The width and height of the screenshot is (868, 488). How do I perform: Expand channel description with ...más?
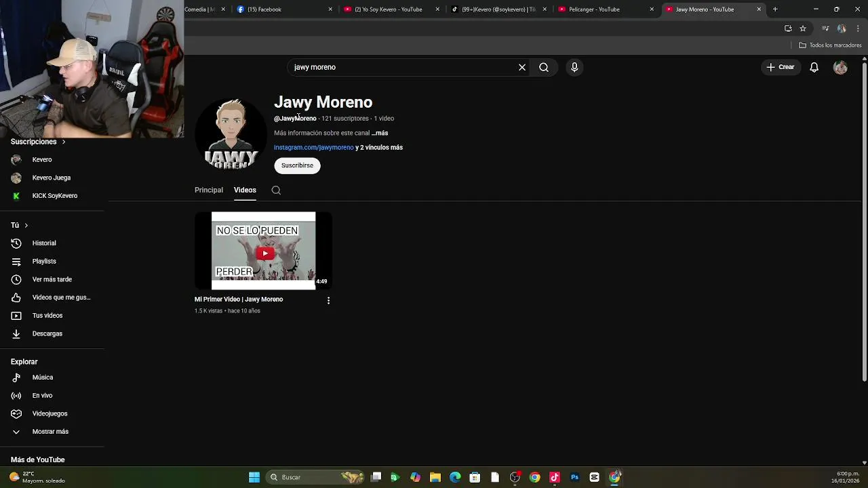380,134
